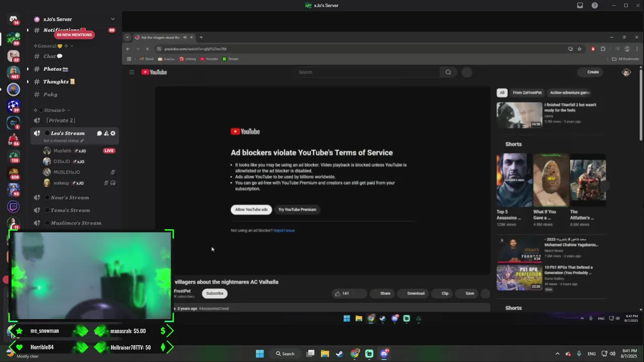
Task: Click 88 New Mentions pill
Action: coord(74,35)
